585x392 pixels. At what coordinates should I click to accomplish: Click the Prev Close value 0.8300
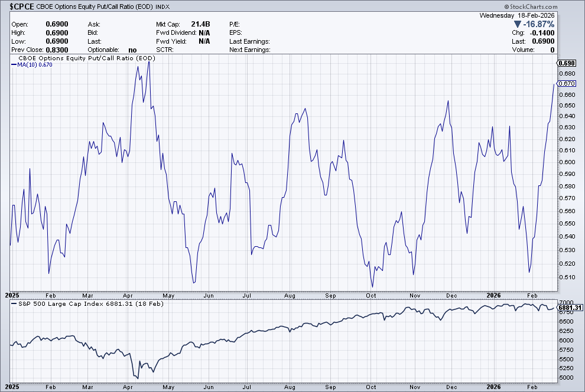[57, 50]
